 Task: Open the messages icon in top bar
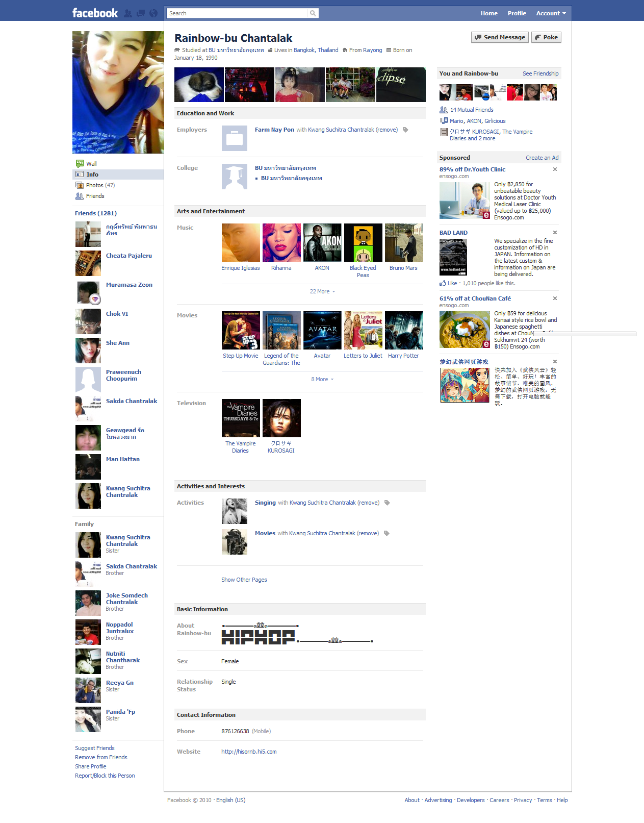pyautogui.click(x=141, y=13)
